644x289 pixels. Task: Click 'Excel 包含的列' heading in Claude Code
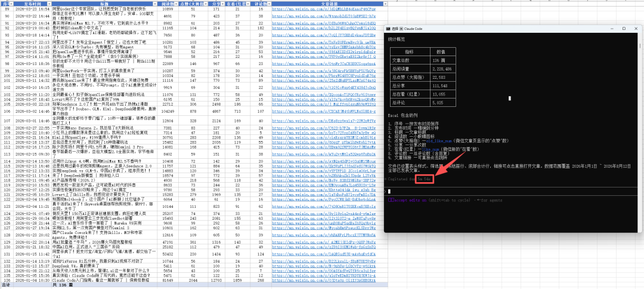click(402, 115)
